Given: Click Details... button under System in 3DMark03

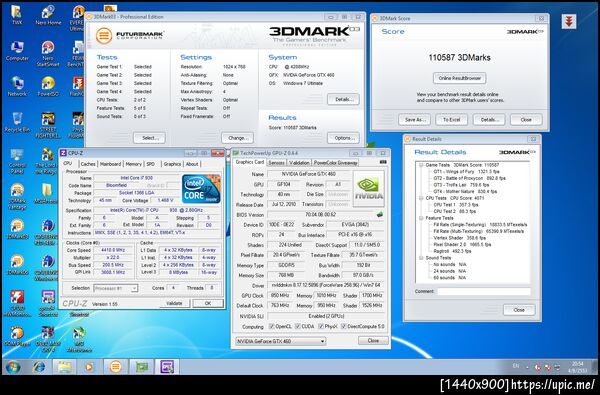Looking at the screenshot, I should tap(343, 99).
